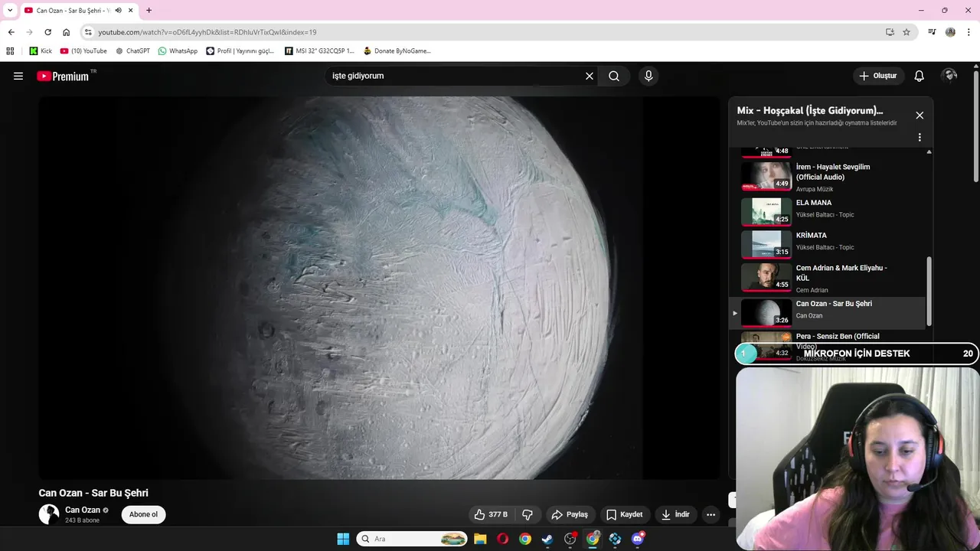Reload the page
The image size is (980, 551).
click(47, 32)
